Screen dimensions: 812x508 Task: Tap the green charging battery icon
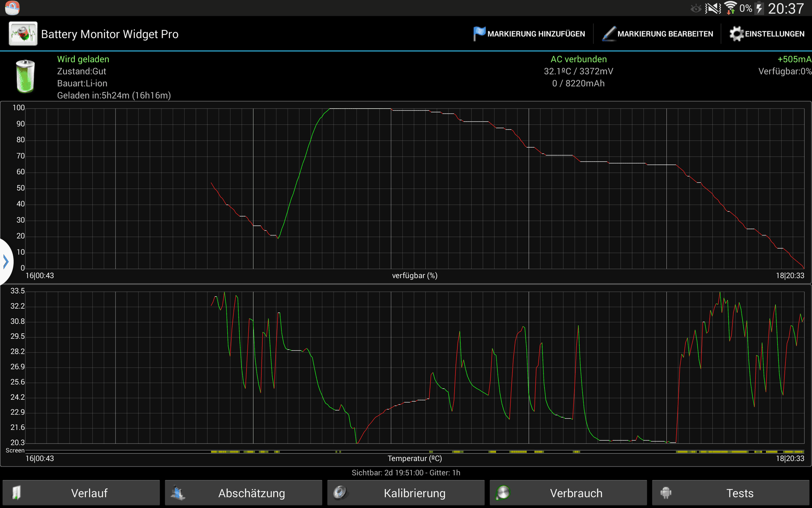[25, 76]
